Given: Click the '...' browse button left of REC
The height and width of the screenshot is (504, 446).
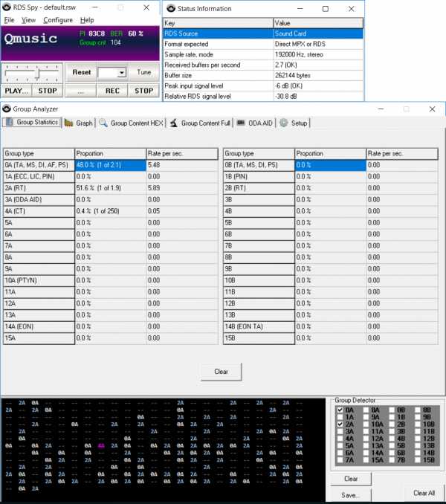Looking at the screenshot, I should [81, 91].
